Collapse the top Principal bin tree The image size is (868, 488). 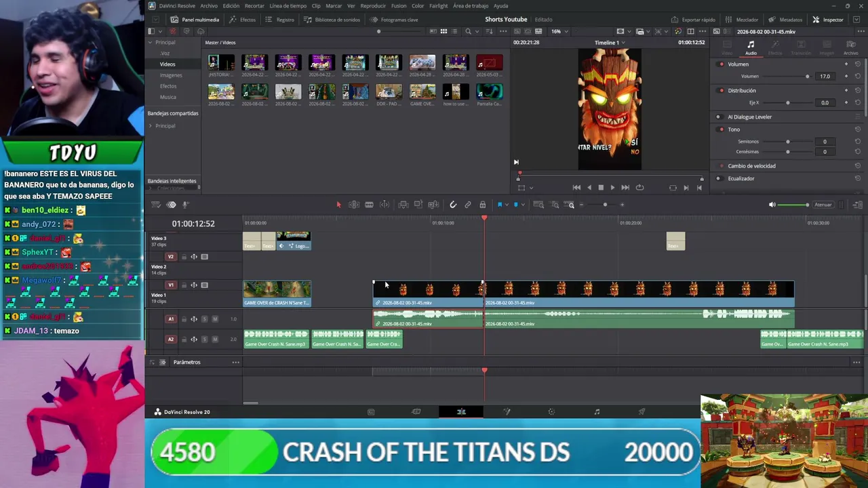pyautogui.click(x=151, y=43)
